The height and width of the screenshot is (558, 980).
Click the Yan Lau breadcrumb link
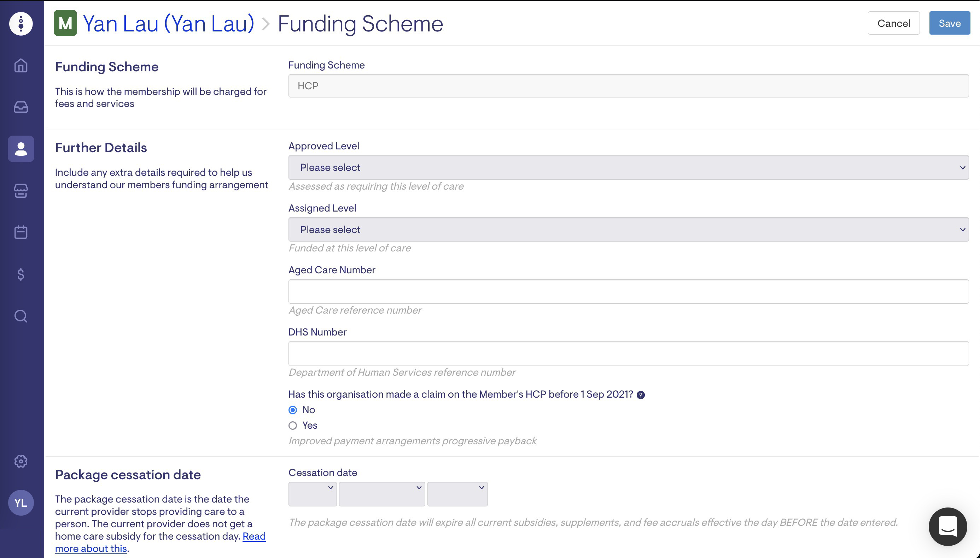(168, 24)
